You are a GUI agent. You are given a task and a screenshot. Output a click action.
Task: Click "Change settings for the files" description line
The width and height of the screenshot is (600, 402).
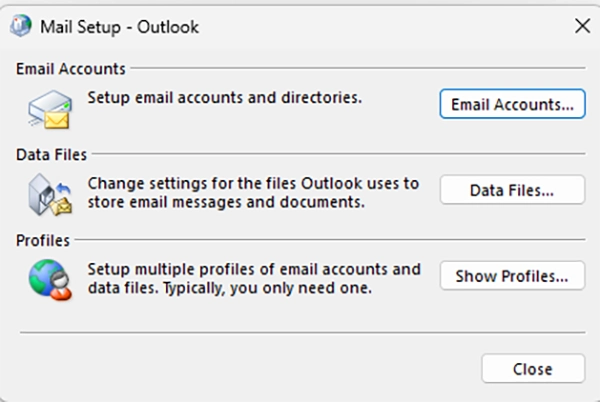click(252, 184)
